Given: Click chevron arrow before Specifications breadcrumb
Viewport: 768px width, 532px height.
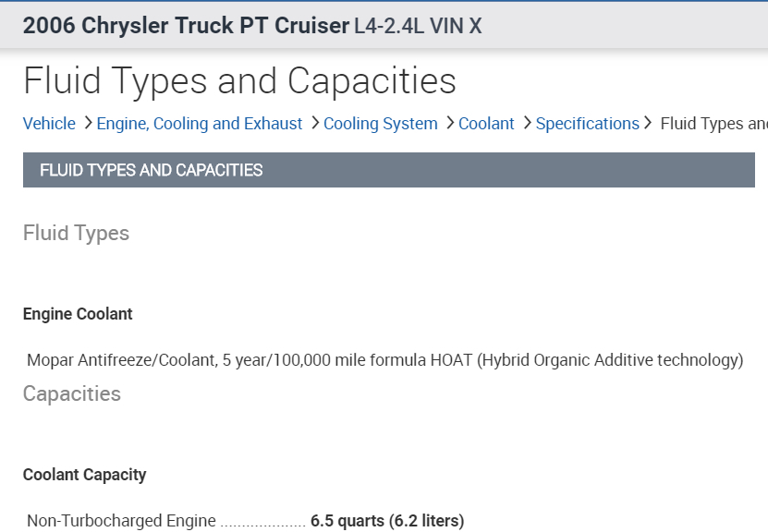Looking at the screenshot, I should (527, 123).
